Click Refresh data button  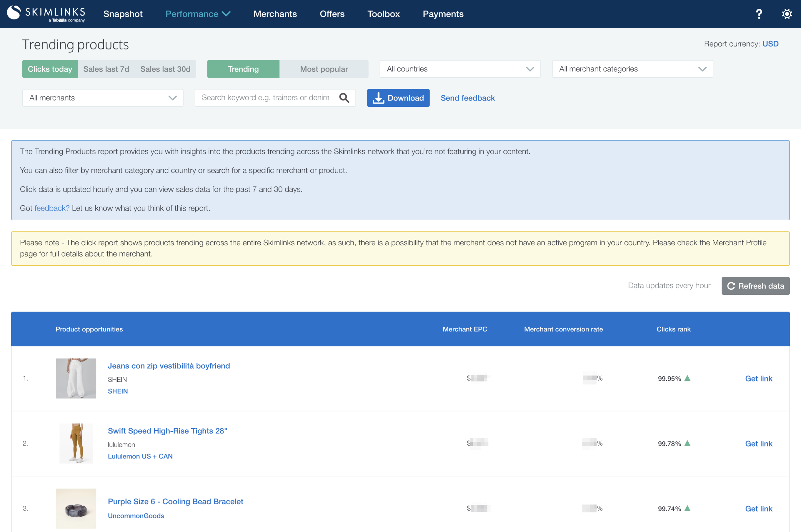(x=755, y=286)
